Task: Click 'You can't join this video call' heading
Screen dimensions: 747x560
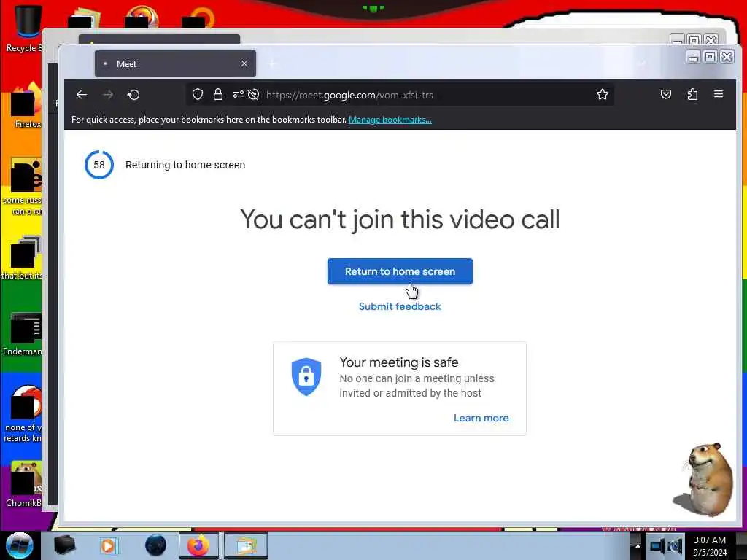Action: 400,219
